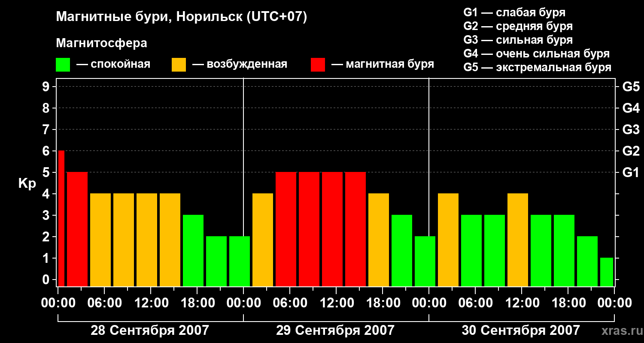Click the thin red Kp 6 bar

(61, 218)
